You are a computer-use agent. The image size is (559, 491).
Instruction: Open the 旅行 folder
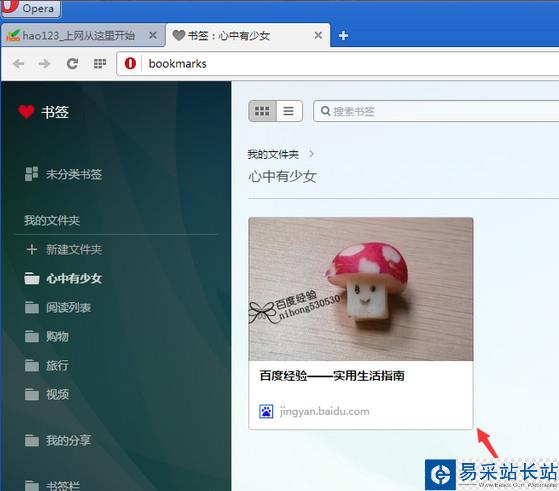tap(47, 365)
